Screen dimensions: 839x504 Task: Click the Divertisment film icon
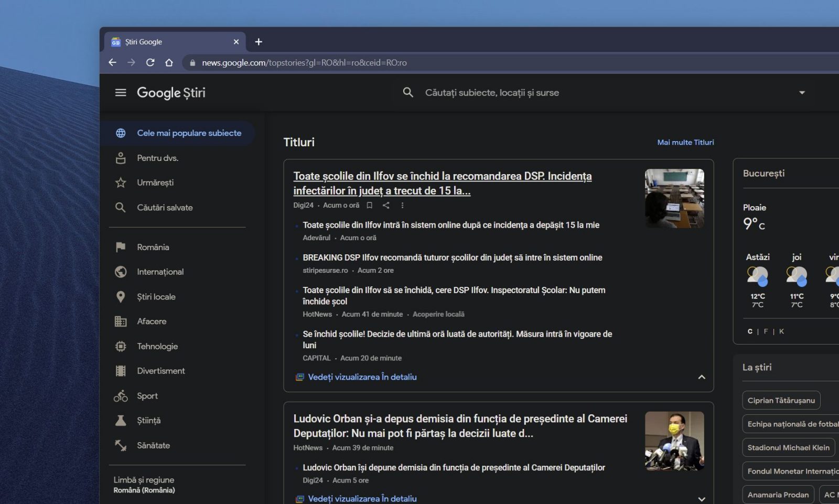(121, 371)
